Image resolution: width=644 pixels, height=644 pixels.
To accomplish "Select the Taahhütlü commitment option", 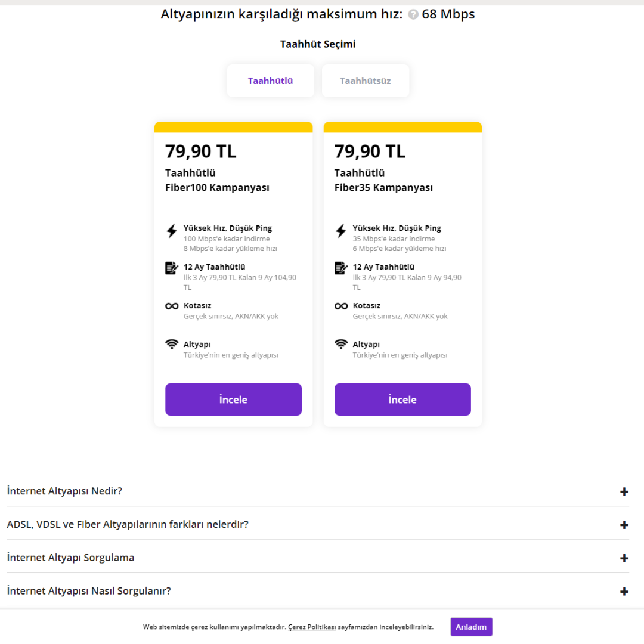I will point(270,81).
